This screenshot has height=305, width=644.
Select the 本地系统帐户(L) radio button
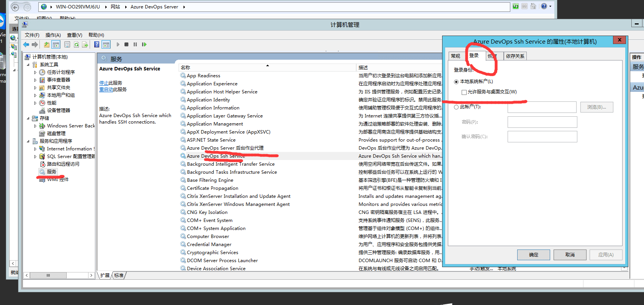coord(456,82)
